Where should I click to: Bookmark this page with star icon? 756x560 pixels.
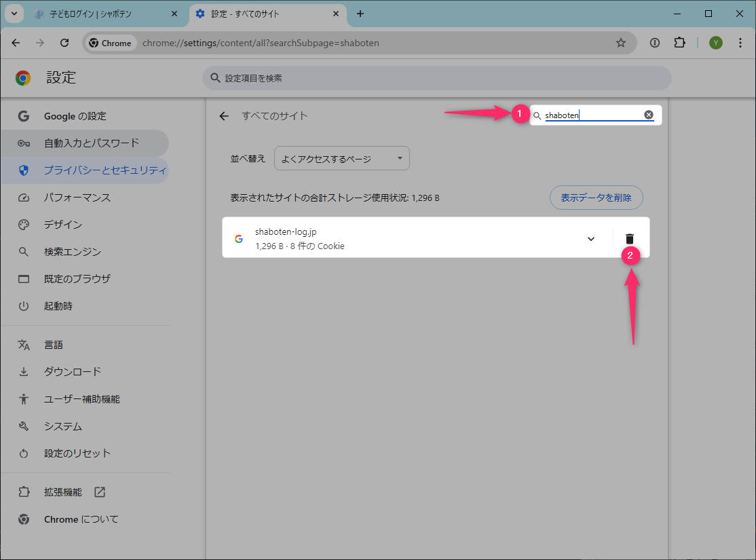621,43
